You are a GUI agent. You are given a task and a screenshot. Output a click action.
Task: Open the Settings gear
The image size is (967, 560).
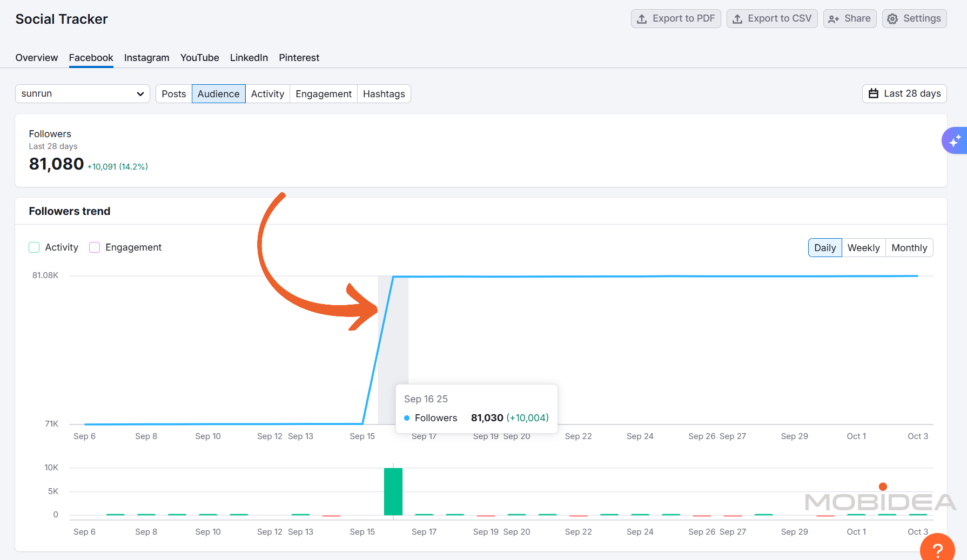pos(894,18)
